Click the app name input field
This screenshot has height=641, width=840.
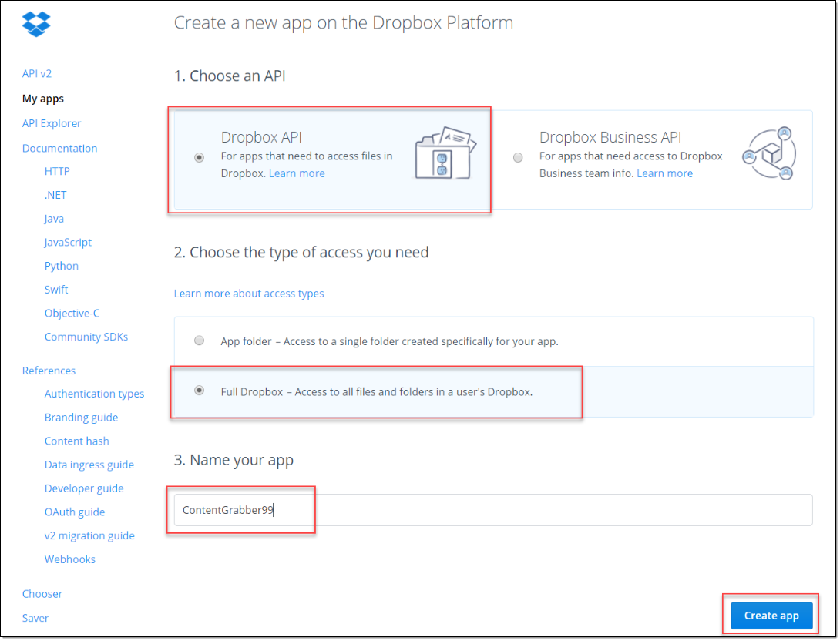coord(493,510)
